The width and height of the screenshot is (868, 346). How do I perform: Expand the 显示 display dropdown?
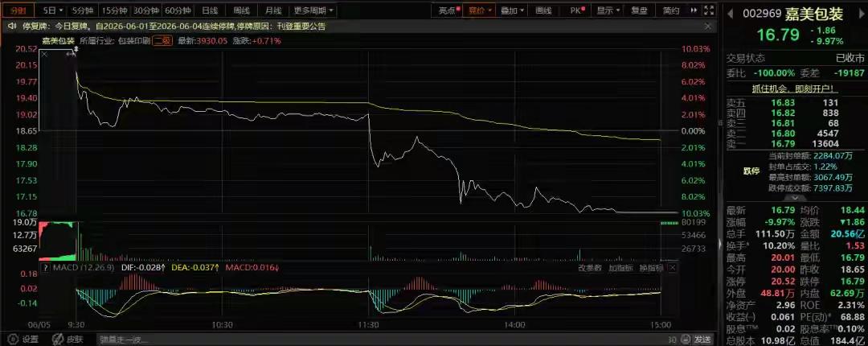[x=608, y=10]
